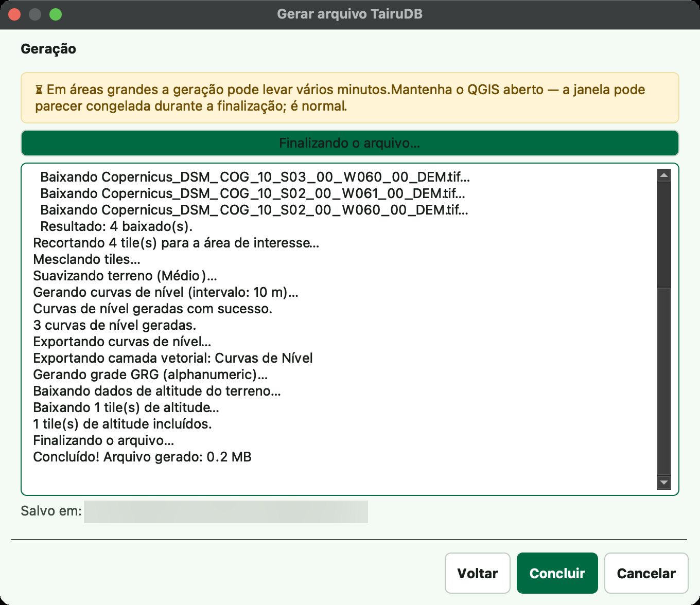Click the log scrollbar up arrow
This screenshot has height=605, width=700.
(x=664, y=175)
